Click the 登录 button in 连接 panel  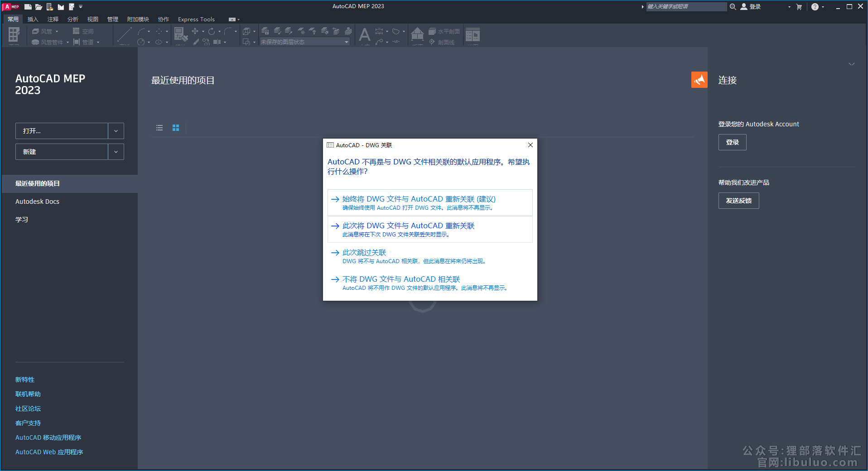[x=732, y=142]
